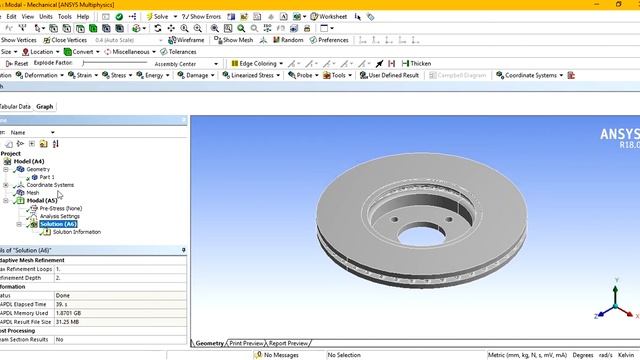Switch to the Tabular Data tab

(x=15, y=107)
